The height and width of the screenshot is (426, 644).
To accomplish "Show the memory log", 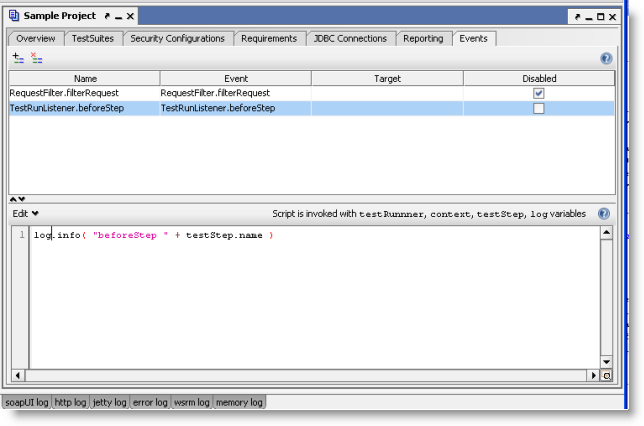I will click(239, 402).
